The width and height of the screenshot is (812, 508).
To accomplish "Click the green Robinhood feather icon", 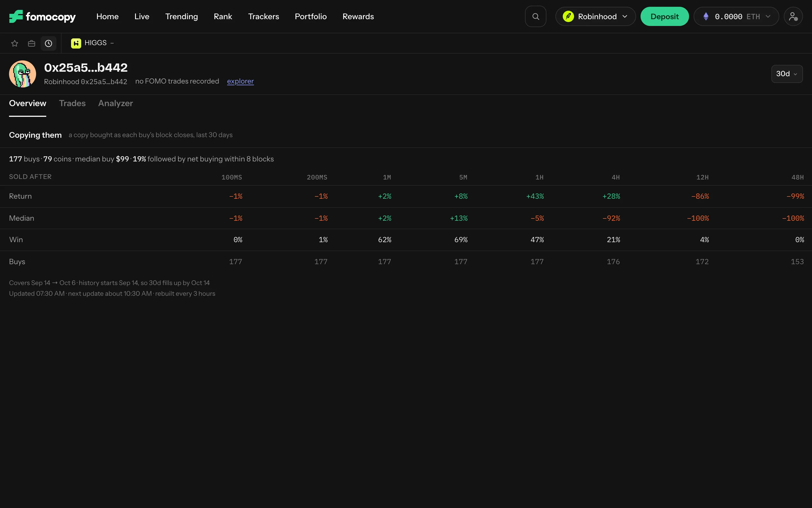I will tap(568, 16).
